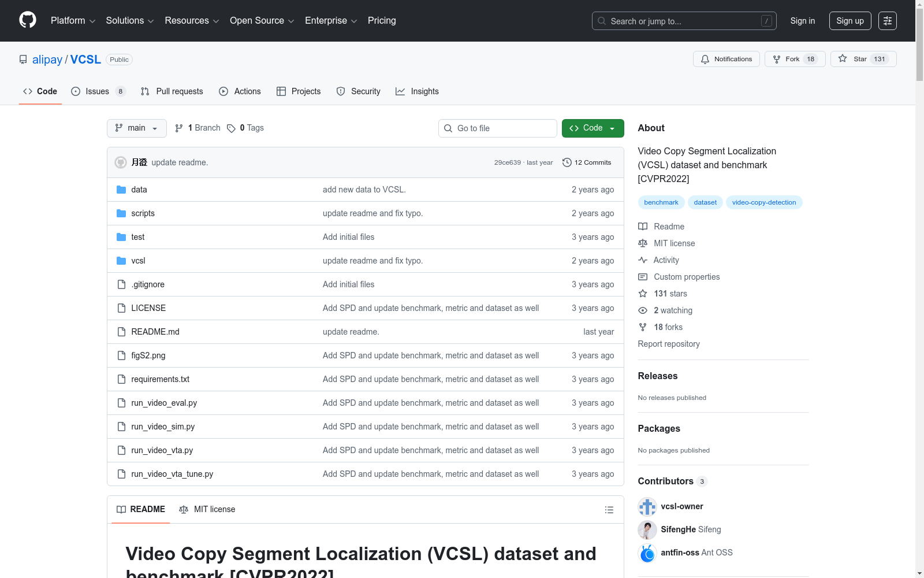The width and height of the screenshot is (924, 578).
Task: Open the README outline list icon
Action: click(609, 510)
